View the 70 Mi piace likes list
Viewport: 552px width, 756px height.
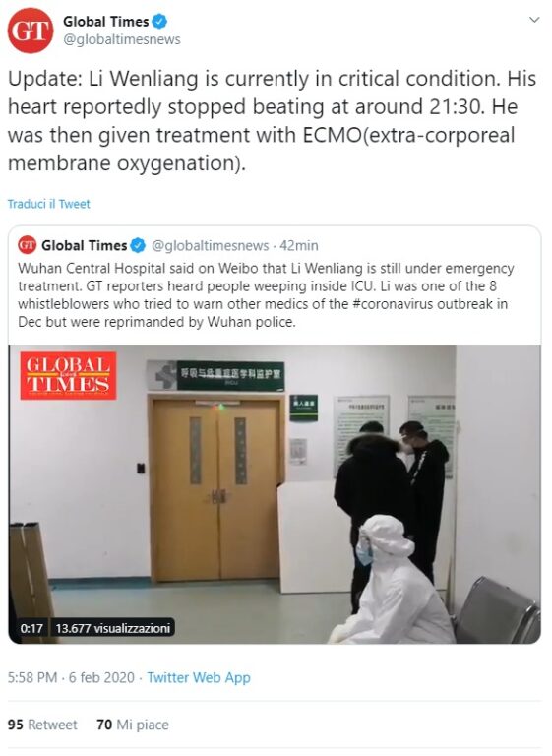click(133, 724)
